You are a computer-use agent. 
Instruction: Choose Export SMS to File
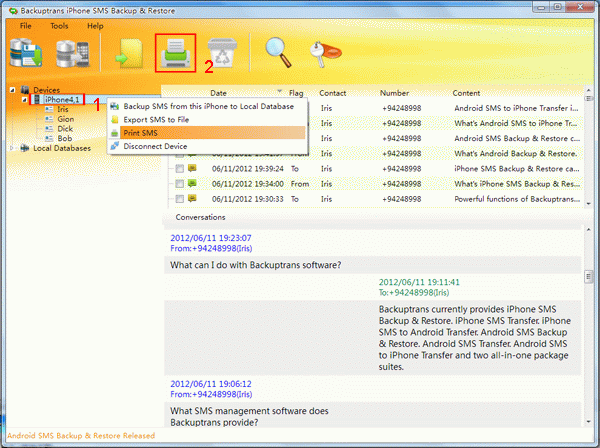click(156, 120)
